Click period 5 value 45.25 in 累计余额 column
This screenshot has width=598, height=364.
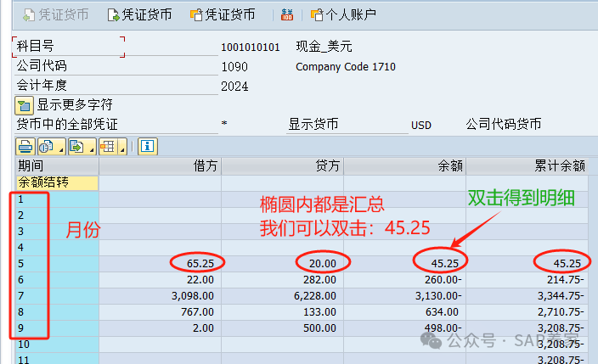click(567, 264)
